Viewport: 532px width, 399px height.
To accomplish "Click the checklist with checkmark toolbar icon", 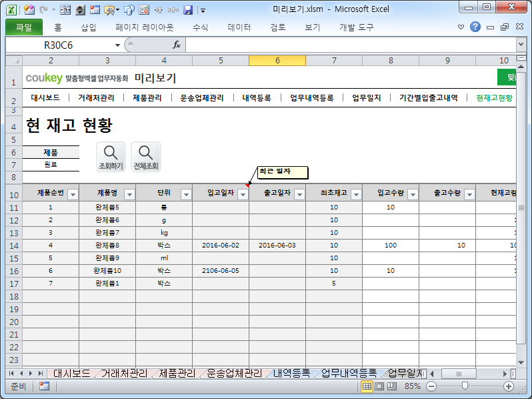I will (144, 10).
